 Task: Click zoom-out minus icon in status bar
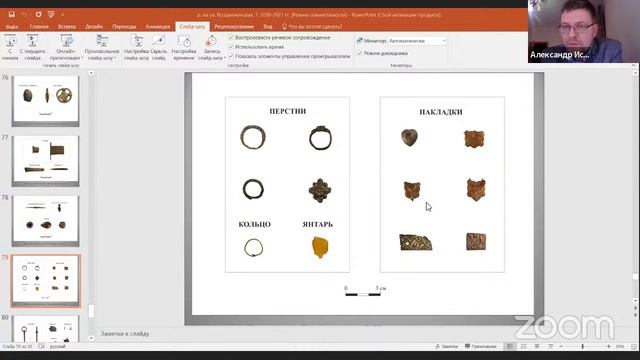coord(561,346)
